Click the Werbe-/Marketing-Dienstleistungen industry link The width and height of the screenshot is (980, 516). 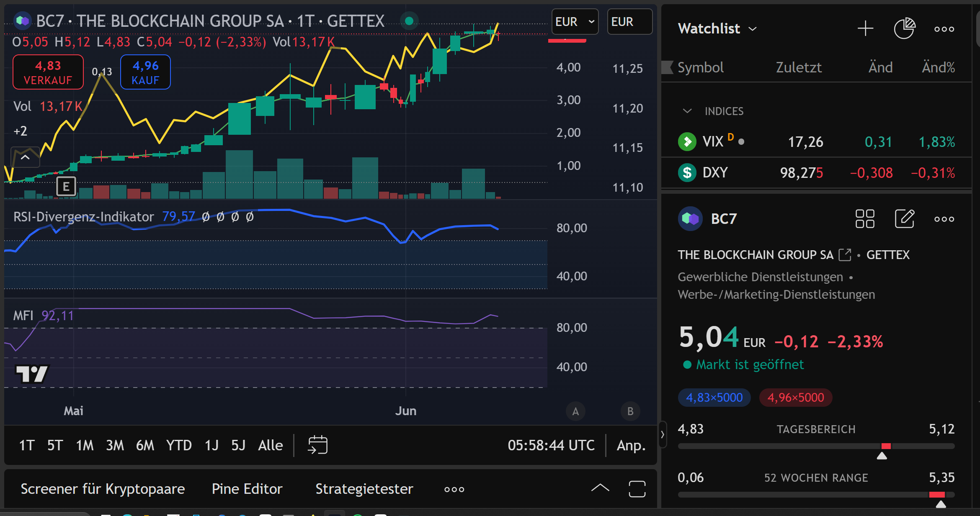tap(776, 295)
